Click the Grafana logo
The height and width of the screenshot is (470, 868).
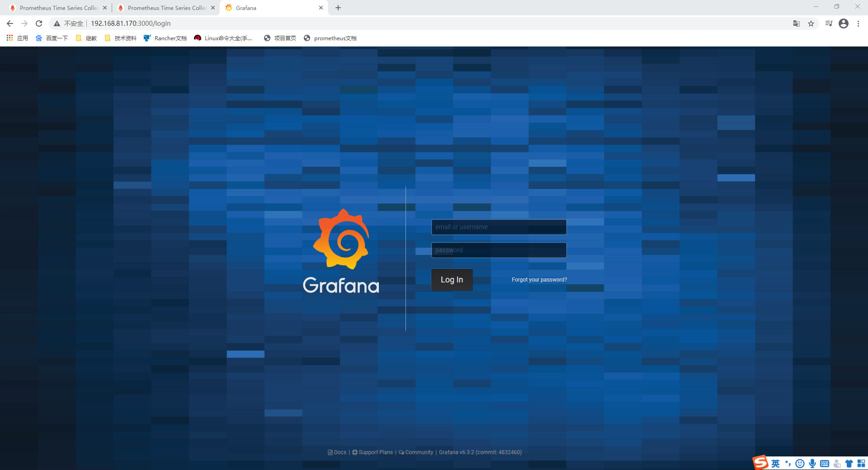coord(341,251)
